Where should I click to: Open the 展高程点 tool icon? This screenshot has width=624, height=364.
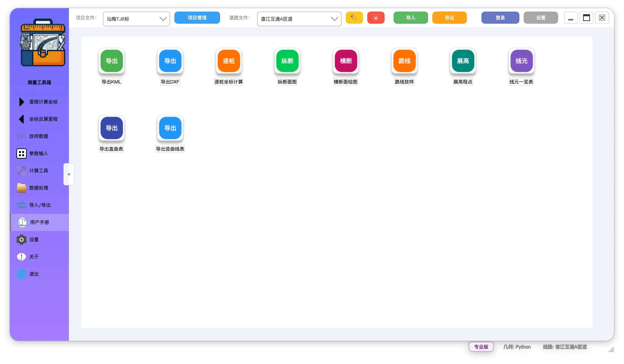(x=463, y=61)
